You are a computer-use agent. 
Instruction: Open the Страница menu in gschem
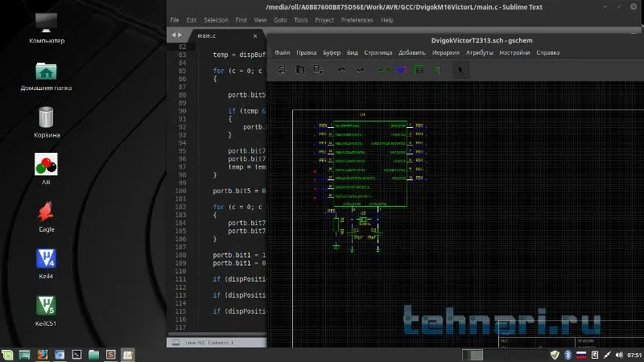378,52
